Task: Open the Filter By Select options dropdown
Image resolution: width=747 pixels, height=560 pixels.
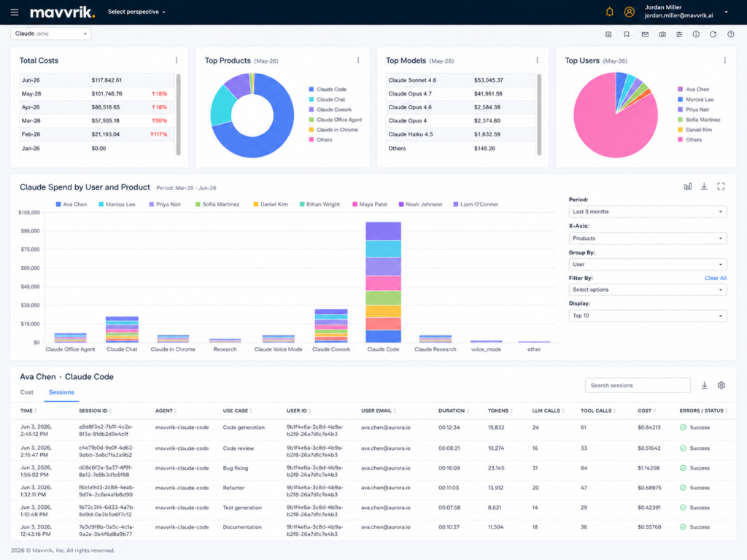Action: (648, 289)
